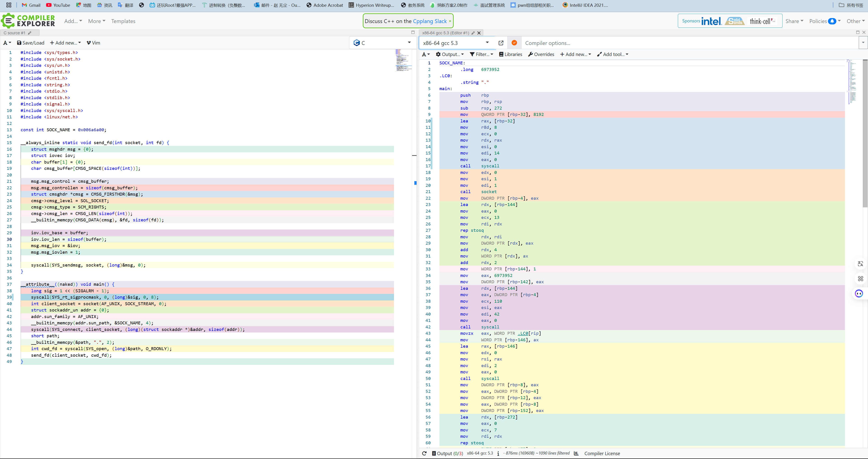Follow the Cpplang Slack link

(x=430, y=21)
